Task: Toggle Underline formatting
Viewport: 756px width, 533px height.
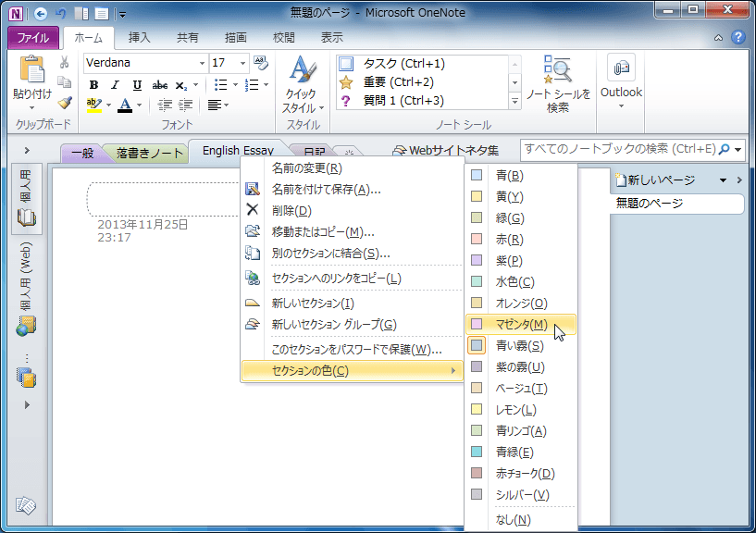Action: tap(137, 85)
